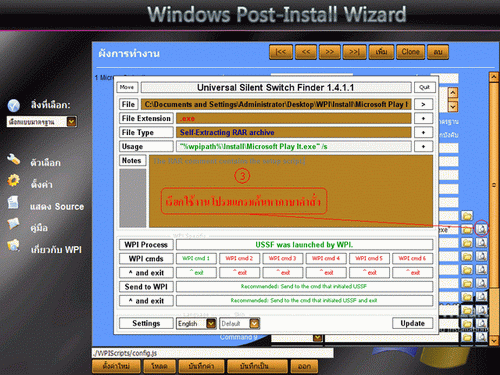The width and height of the screenshot is (500, 375).
Task: Click inside the Notes text area
Action: (291, 191)
